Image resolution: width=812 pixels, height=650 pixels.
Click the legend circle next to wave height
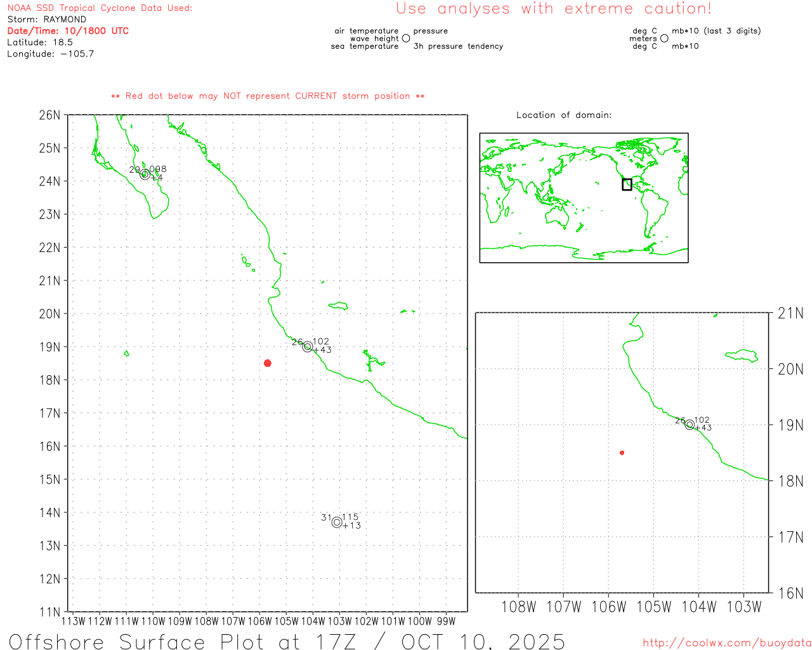tap(406, 39)
